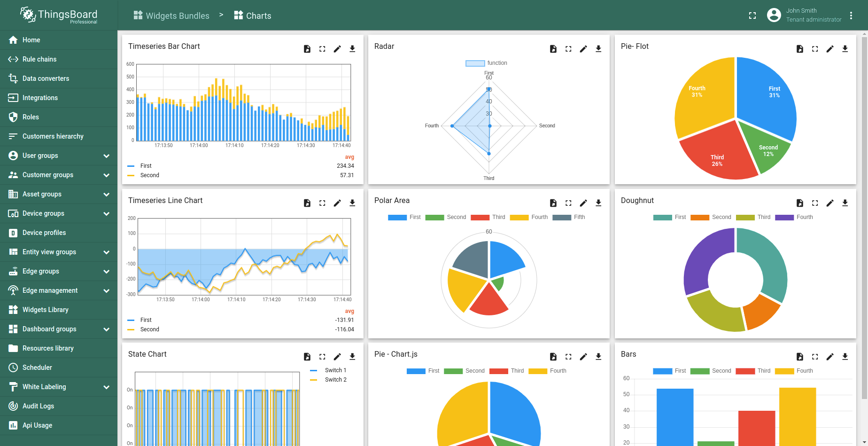Image resolution: width=868 pixels, height=446 pixels.
Task: Open Integrations page
Action: tap(59, 98)
